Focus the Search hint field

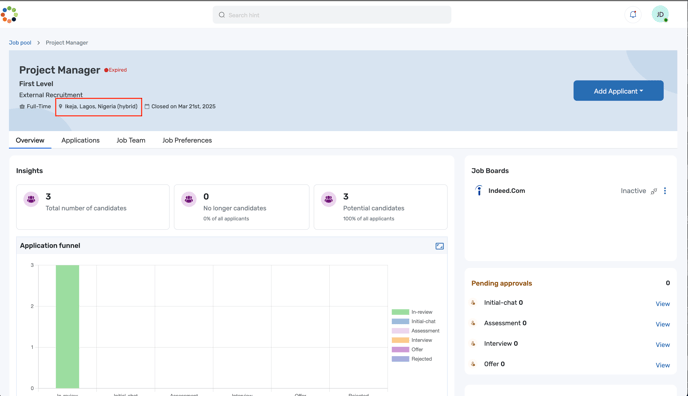coord(332,15)
